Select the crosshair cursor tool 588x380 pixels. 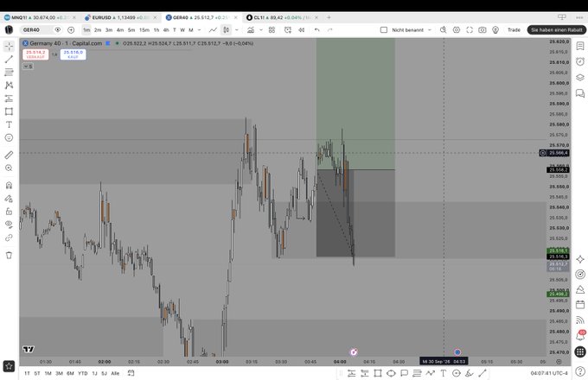9,46
